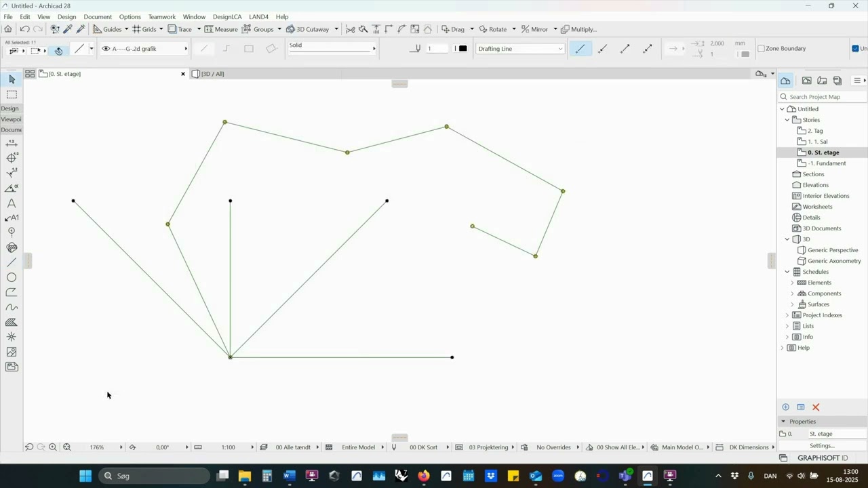This screenshot has height=488, width=868.
Task: Expand the Components node
Action: pyautogui.click(x=792, y=293)
